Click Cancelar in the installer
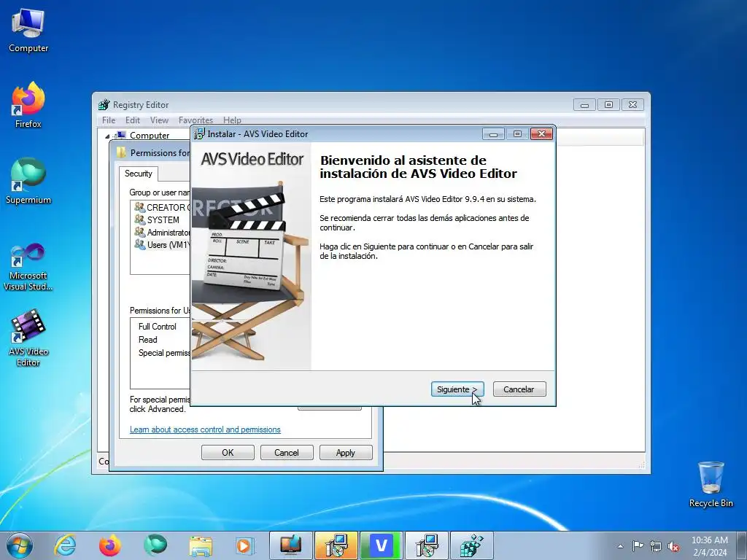Viewport: 747px width, 560px height. [x=519, y=389]
